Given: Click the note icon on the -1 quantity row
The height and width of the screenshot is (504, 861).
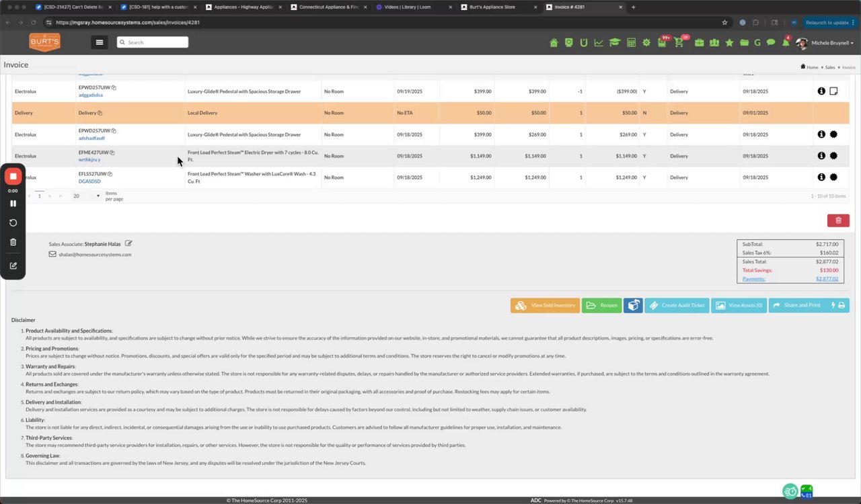Looking at the screenshot, I should click(x=833, y=91).
